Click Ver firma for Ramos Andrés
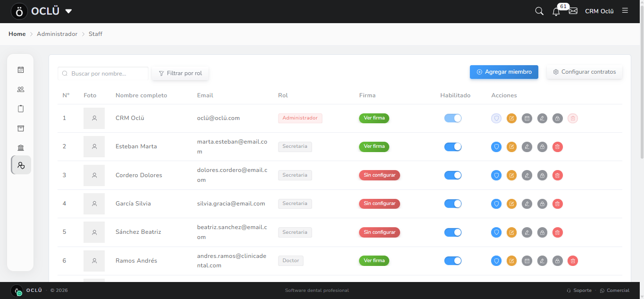This screenshot has width=644, height=299. click(374, 261)
